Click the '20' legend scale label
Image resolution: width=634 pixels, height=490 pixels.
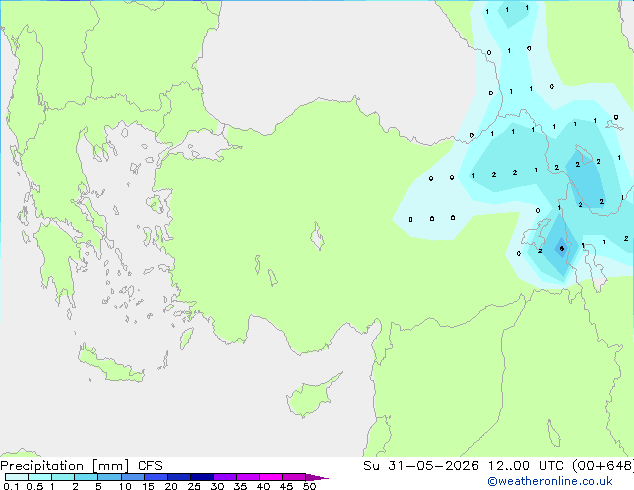pos(171,486)
